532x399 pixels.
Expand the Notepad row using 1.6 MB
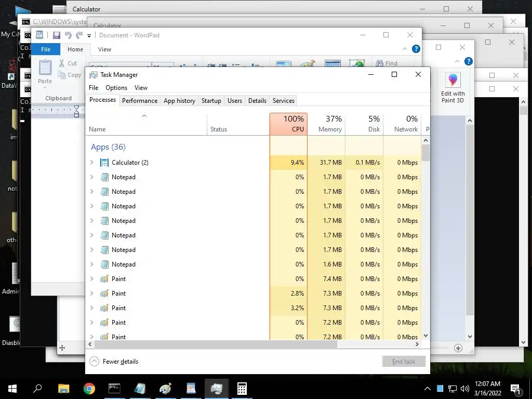point(91,264)
